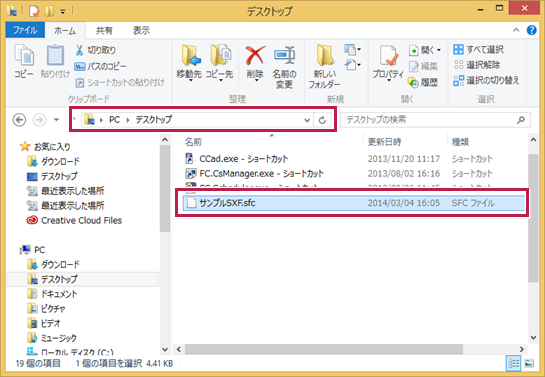Click PC in the address breadcrumb
This screenshot has width=545, height=377.
114,120
